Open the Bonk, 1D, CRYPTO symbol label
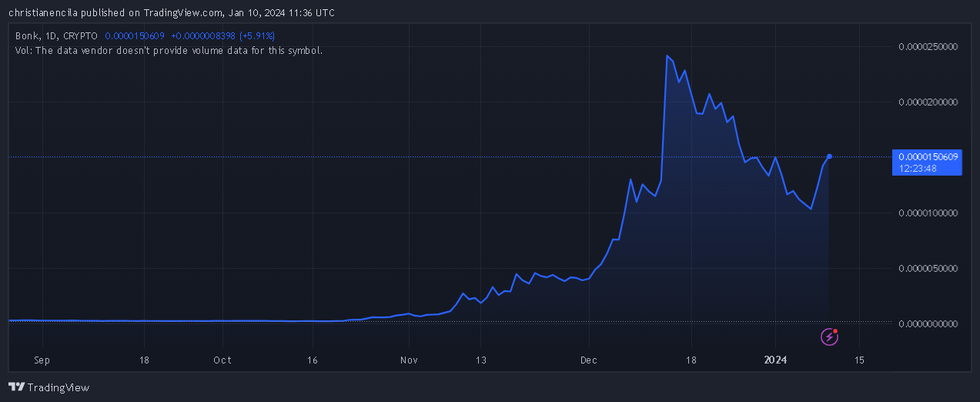The width and height of the screenshot is (980, 402). coord(56,35)
